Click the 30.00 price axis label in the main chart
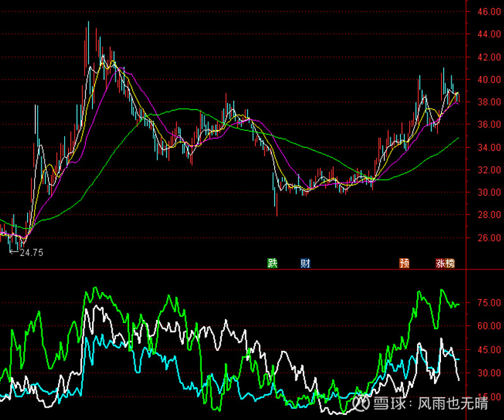The width and height of the screenshot is (504, 420). [x=489, y=193]
